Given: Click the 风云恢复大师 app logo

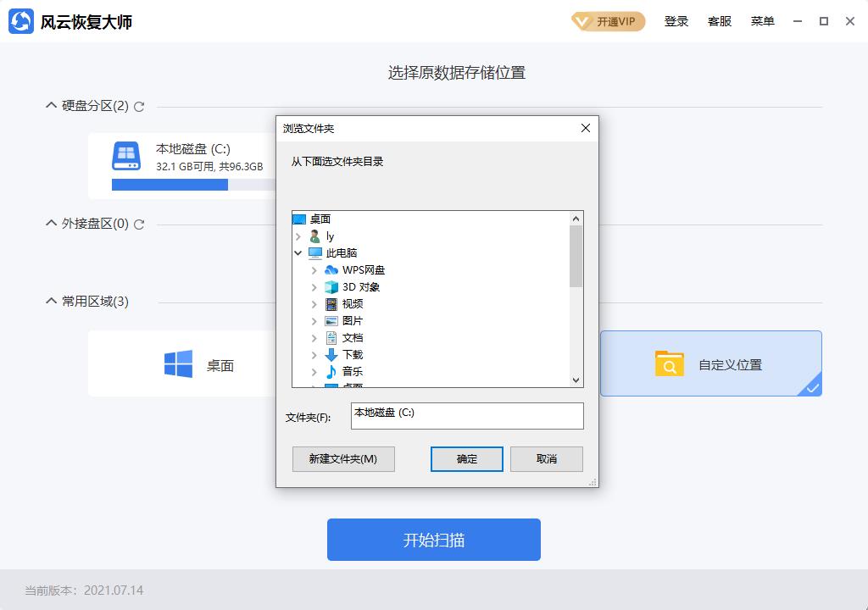Looking at the screenshot, I should [x=19, y=21].
